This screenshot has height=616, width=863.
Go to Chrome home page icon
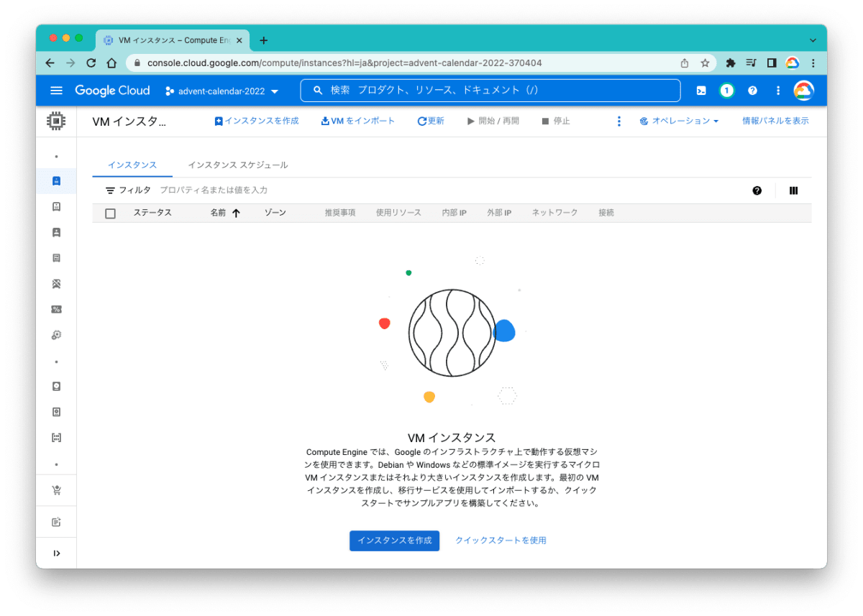point(111,63)
